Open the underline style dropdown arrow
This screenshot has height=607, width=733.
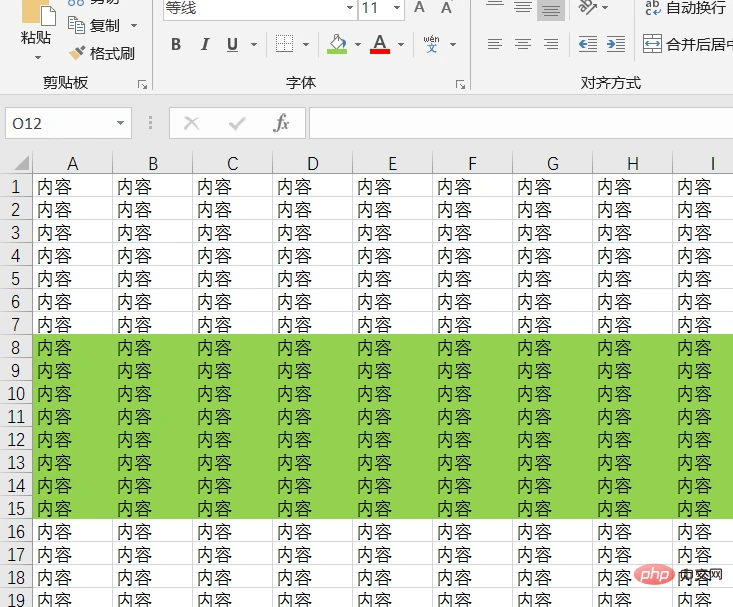click(254, 45)
